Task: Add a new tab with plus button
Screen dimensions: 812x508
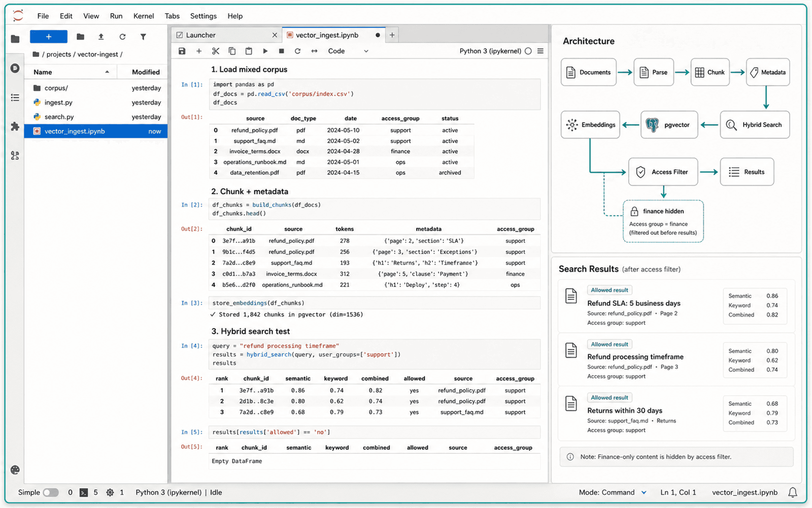Action: tap(392, 35)
